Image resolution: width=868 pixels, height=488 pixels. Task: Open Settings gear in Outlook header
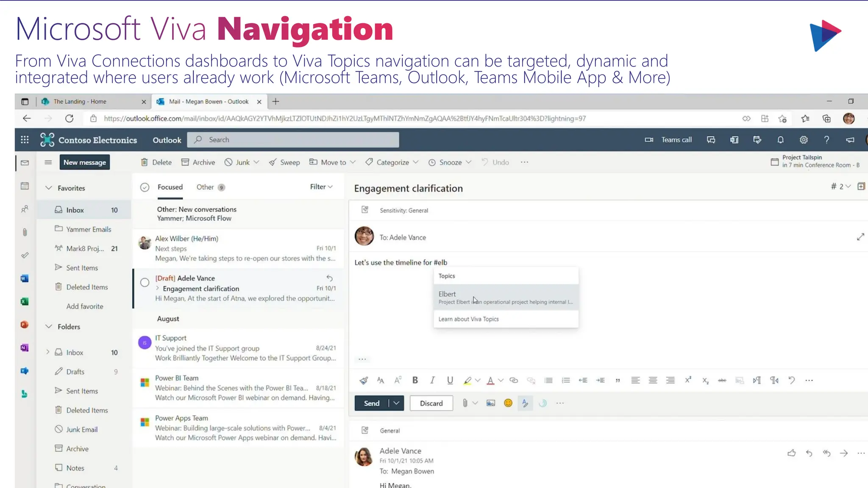point(804,140)
